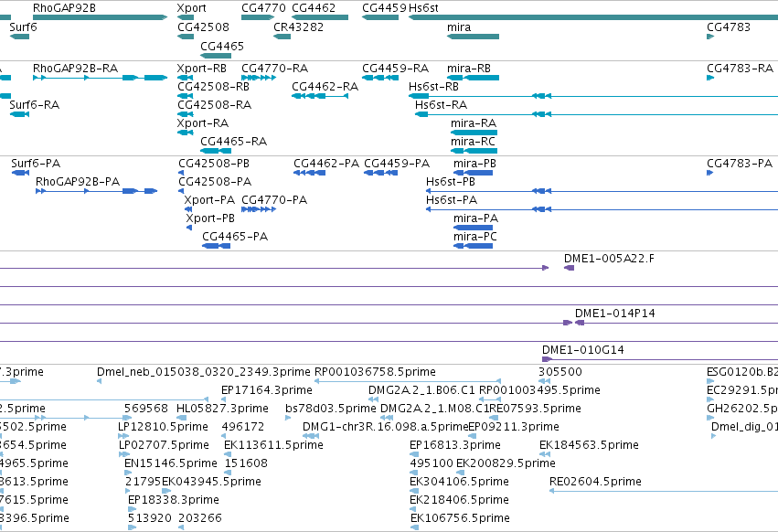Click the CG4465-RA transcript label
The image size is (778, 532).
coord(234,142)
